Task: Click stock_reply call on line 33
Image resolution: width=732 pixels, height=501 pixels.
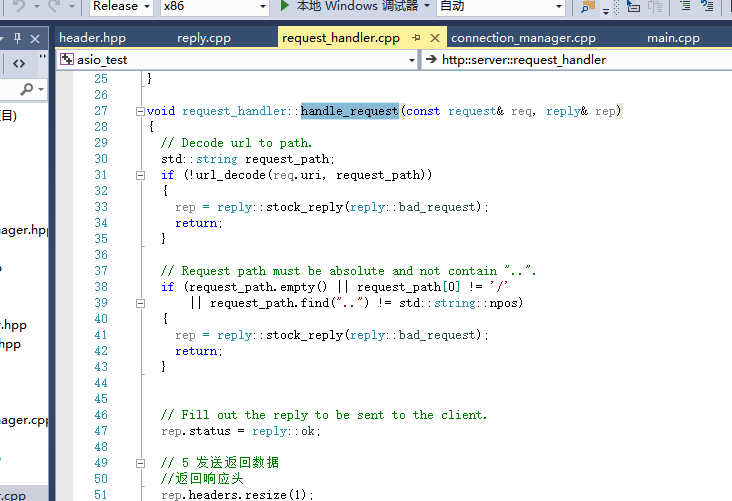Action: [304, 207]
